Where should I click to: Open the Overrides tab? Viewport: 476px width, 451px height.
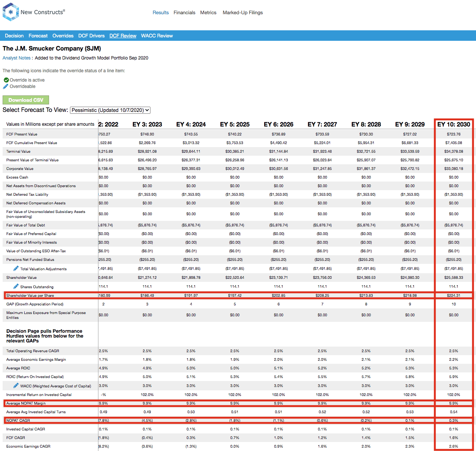63,36
